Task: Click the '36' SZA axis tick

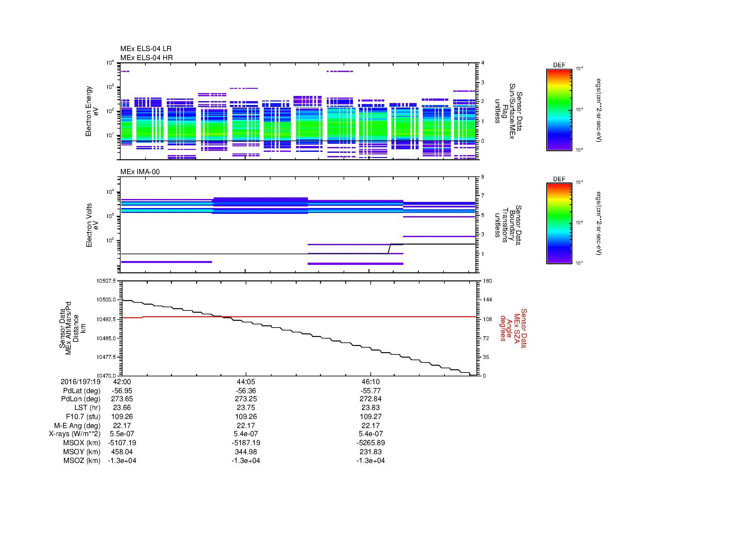Action: click(486, 357)
